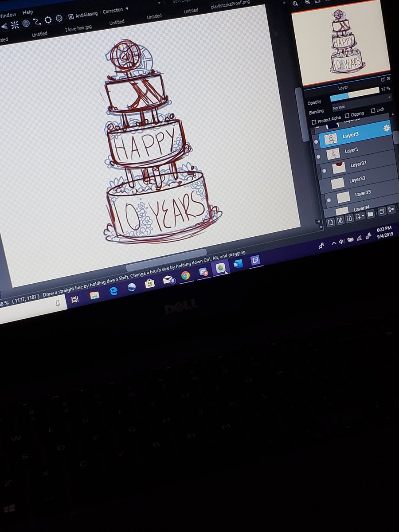Toggle visibility of Layer37

[325, 171]
